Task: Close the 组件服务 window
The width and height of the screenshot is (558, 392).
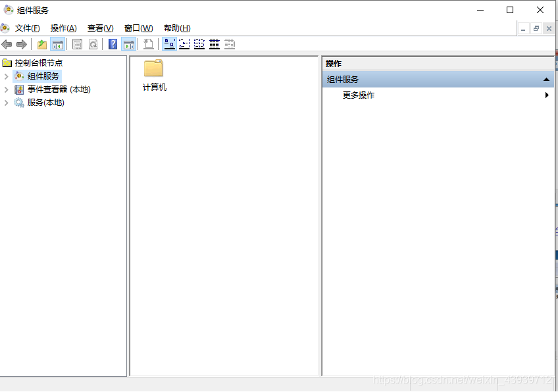Action: click(x=540, y=10)
